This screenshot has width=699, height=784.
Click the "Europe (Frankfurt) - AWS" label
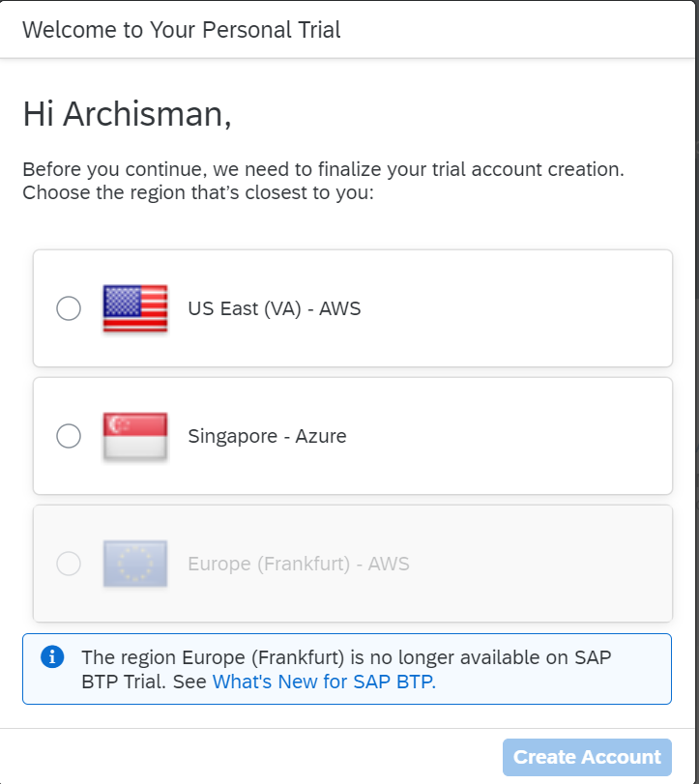299,564
